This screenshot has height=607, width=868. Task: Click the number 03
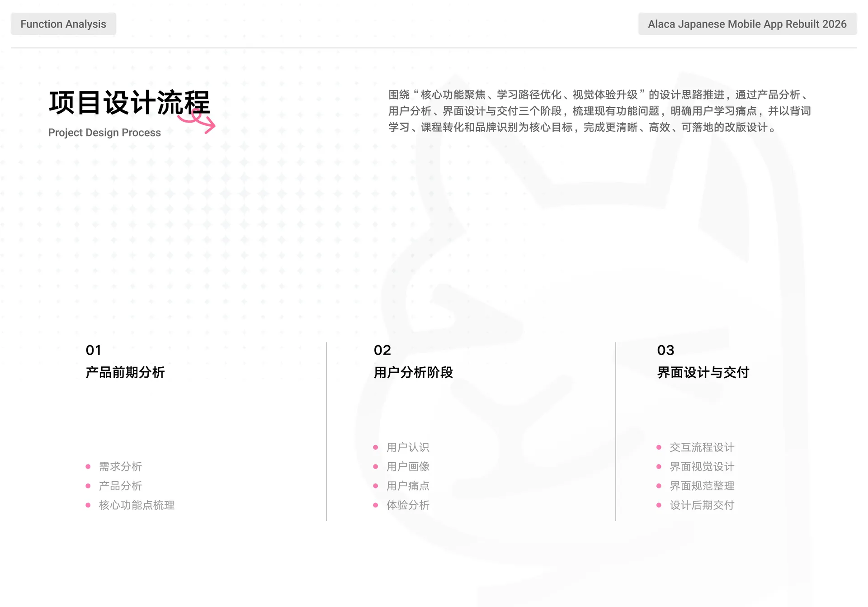[x=665, y=350]
